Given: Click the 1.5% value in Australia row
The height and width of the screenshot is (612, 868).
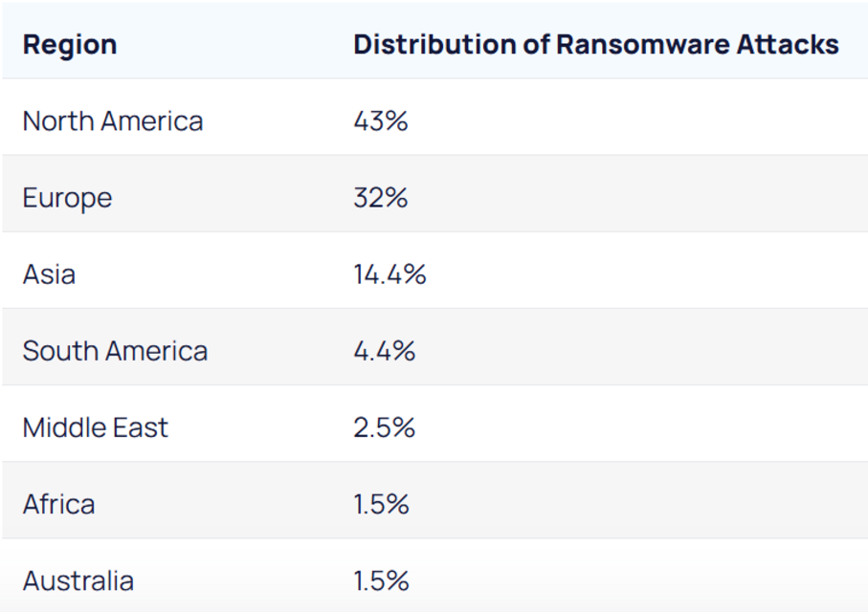Looking at the screenshot, I should [x=381, y=580].
